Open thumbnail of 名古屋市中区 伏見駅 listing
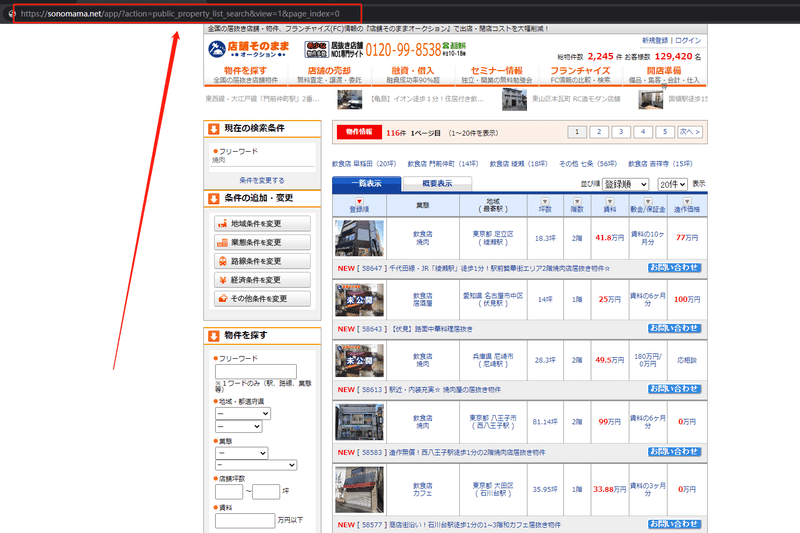The image size is (800, 533). click(x=360, y=300)
